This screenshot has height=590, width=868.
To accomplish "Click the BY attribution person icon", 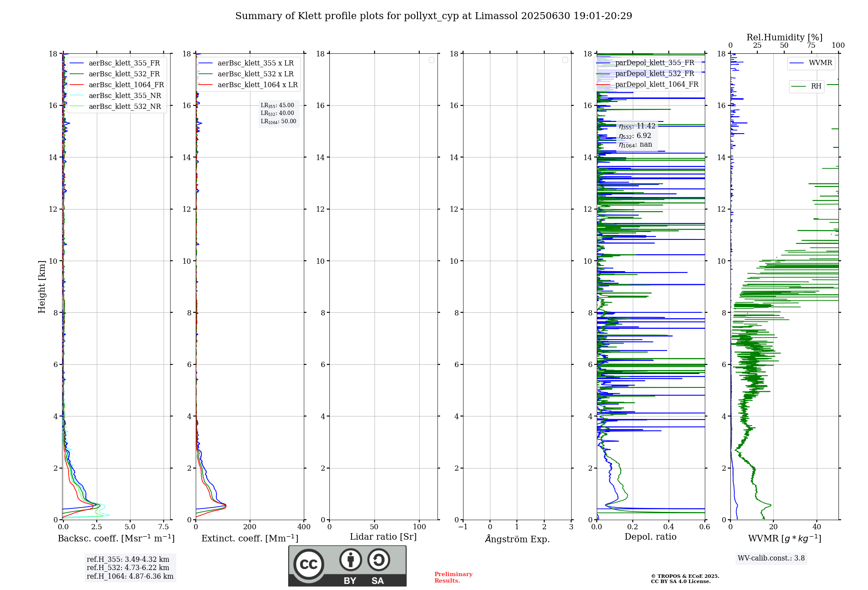I will pos(351,560).
